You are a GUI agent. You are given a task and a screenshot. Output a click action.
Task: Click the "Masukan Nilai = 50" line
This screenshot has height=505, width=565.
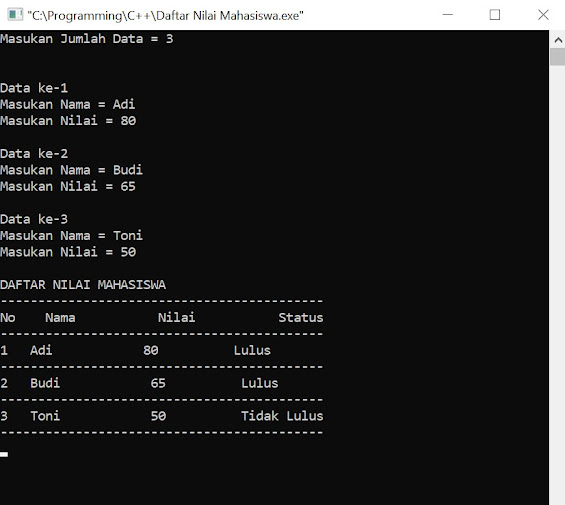tap(68, 252)
